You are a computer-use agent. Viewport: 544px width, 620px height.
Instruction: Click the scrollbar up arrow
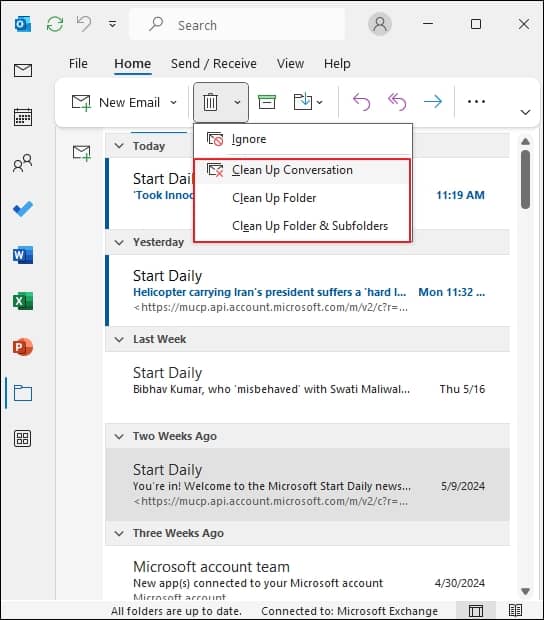tap(525, 142)
